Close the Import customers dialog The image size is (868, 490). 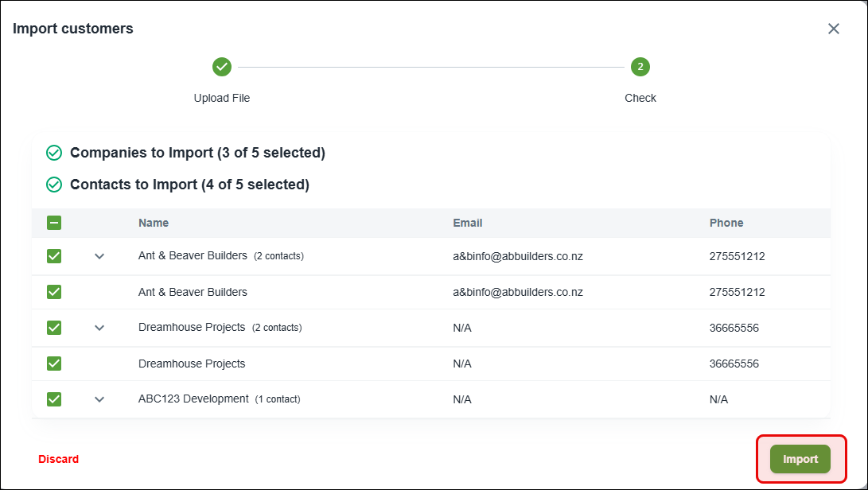tap(833, 28)
